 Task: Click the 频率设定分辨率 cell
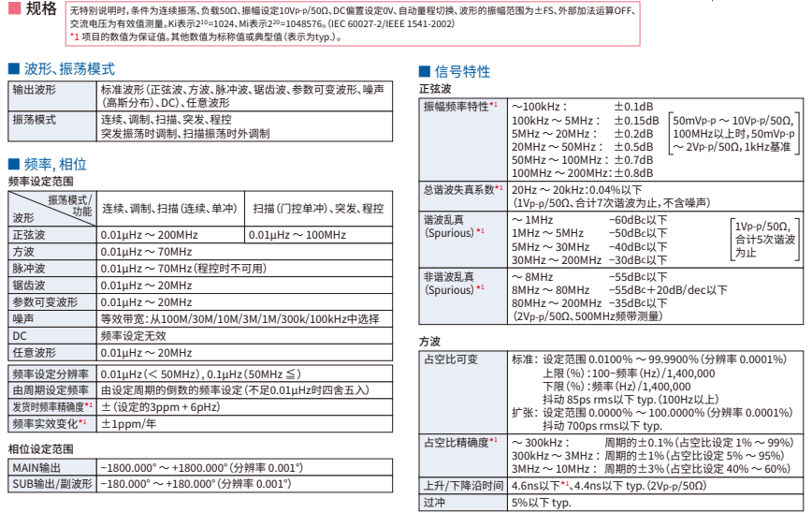[50, 374]
